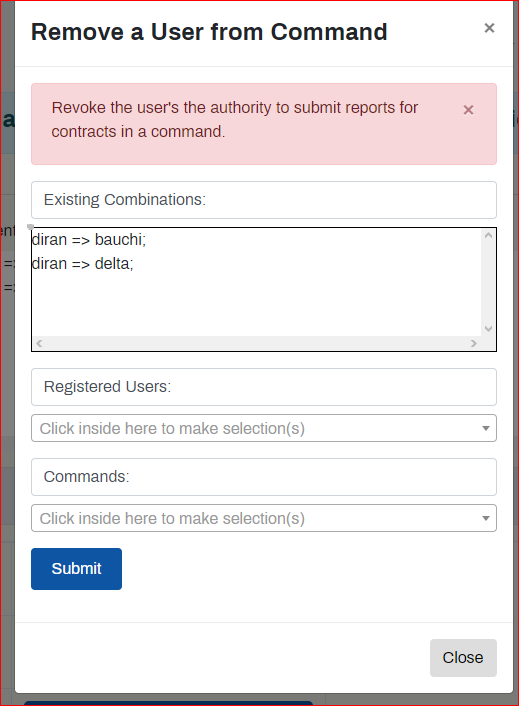Click the Close button in footer
Screen dimensions: 519x706
463,657
